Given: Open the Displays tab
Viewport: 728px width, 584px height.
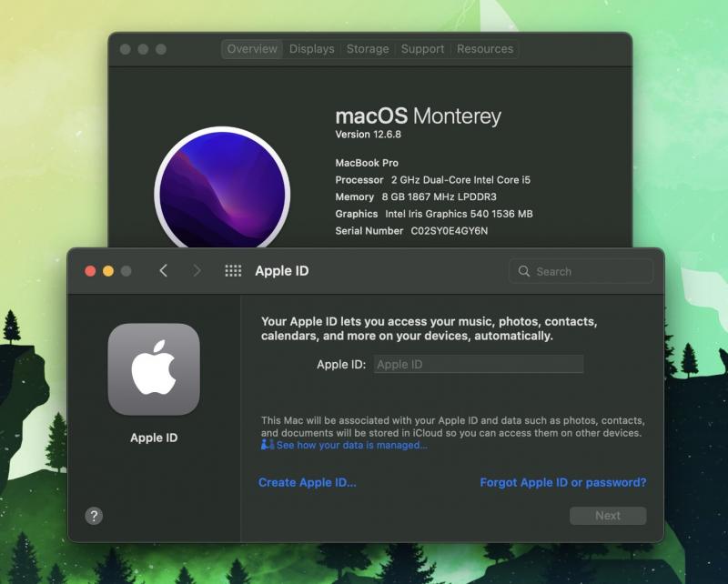Looking at the screenshot, I should (311, 49).
